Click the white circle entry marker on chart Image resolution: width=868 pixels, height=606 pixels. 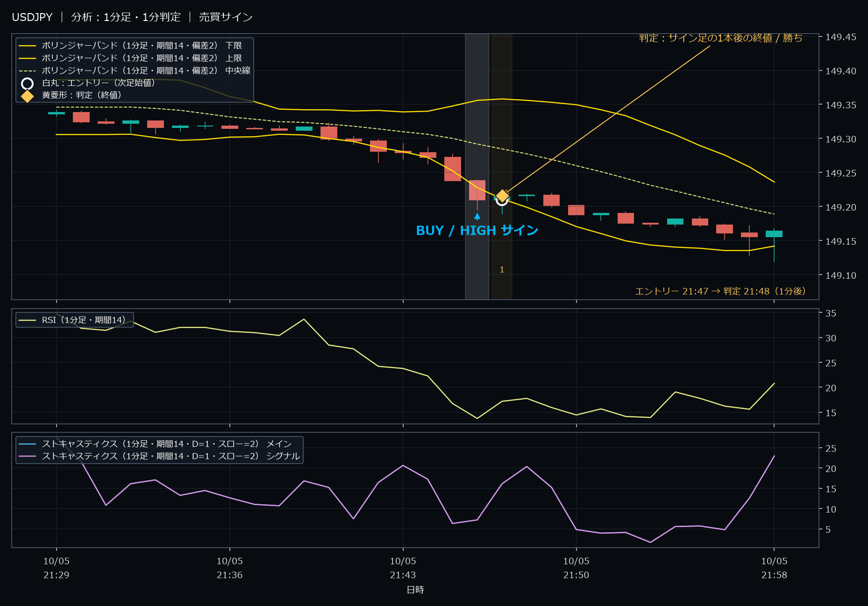pyautogui.click(x=502, y=200)
